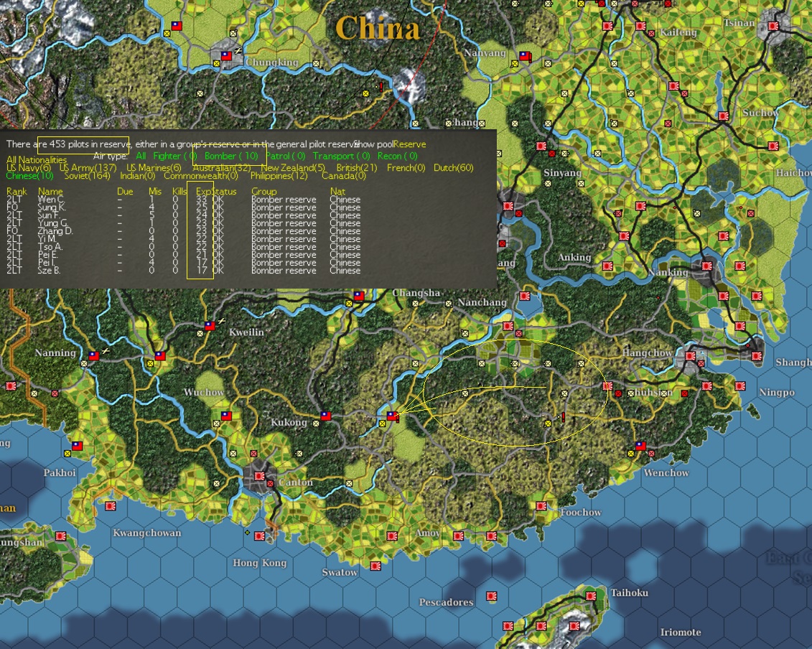Select the Japanese flag base at Tsinan
Image resolution: width=812 pixels, height=649 pixels.
(773, 26)
